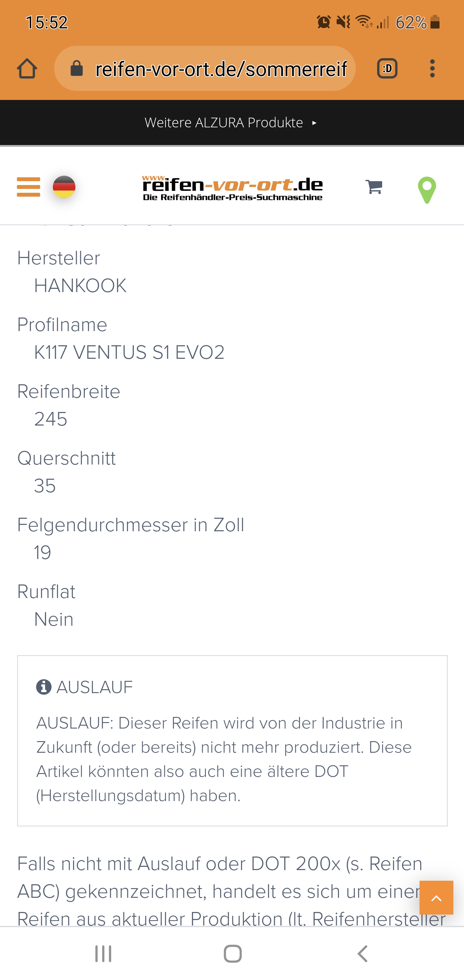Image resolution: width=464 pixels, height=980 pixels.
Task: Open the browser tab switcher
Action: 387,68
